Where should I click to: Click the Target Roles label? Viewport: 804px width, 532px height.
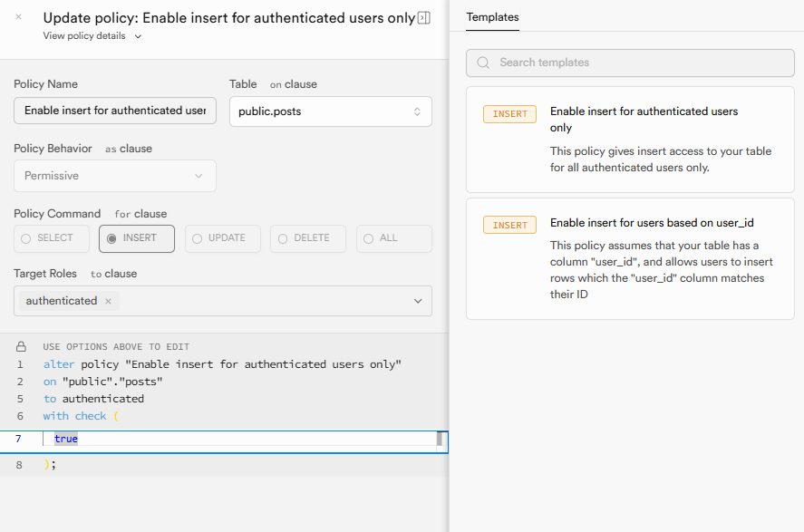click(x=45, y=274)
